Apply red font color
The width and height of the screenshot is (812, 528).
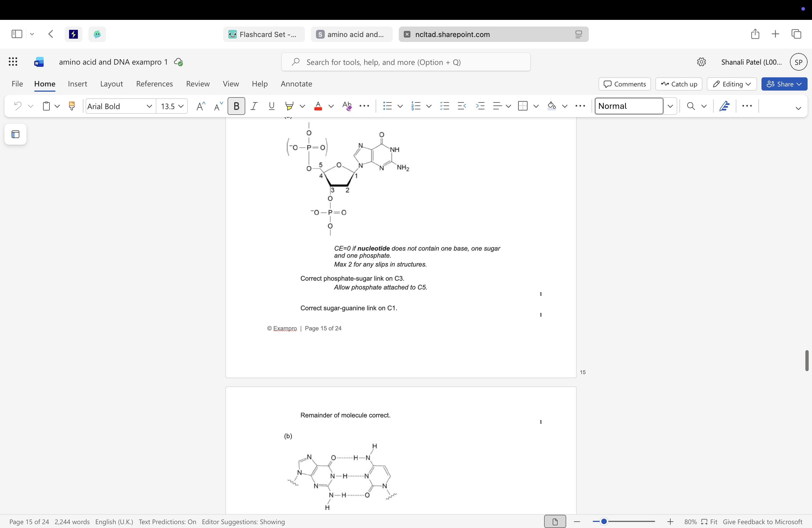pos(318,106)
